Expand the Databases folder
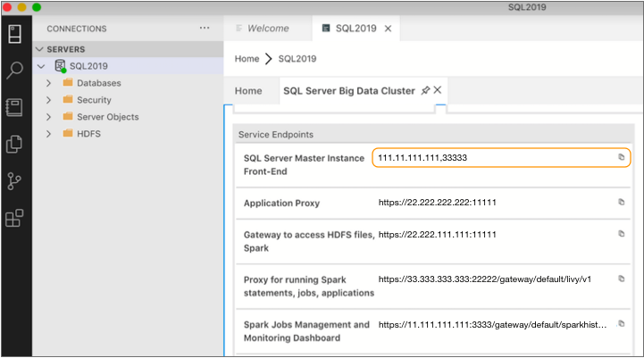The width and height of the screenshot is (644, 358). 49,83
